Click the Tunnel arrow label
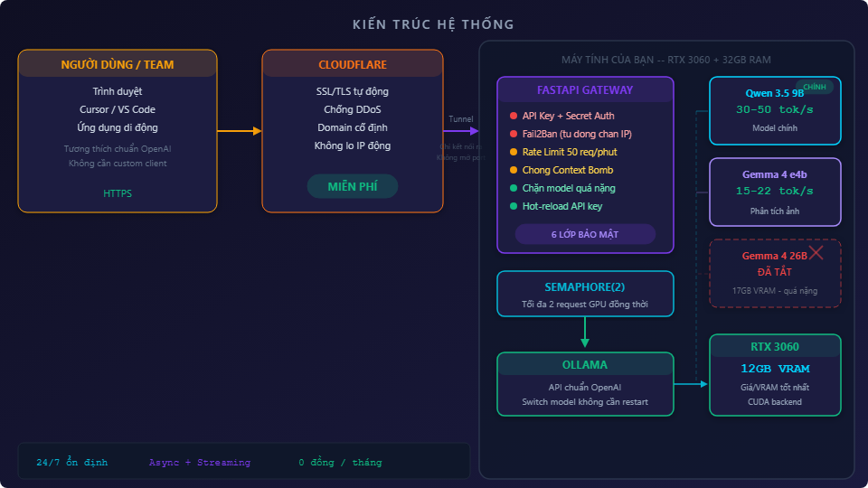 [x=460, y=119]
